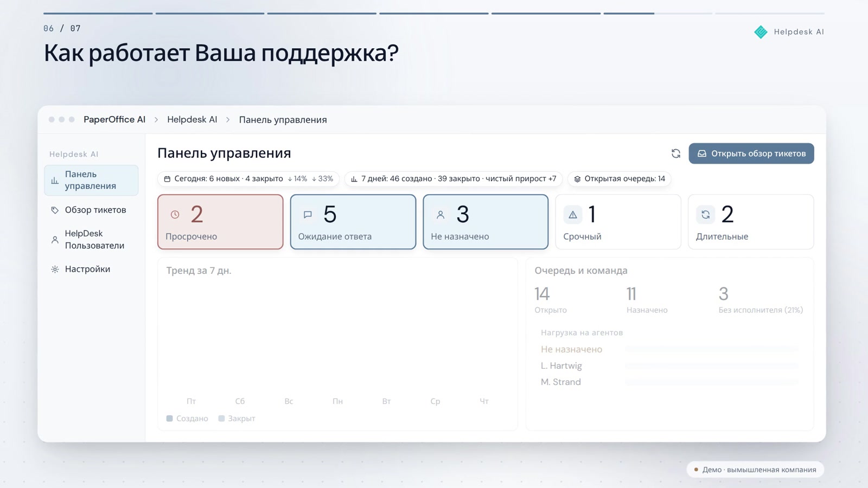Screen dimensions: 868x488
Task: Open the 'Не назначено' card
Action: [486, 222]
